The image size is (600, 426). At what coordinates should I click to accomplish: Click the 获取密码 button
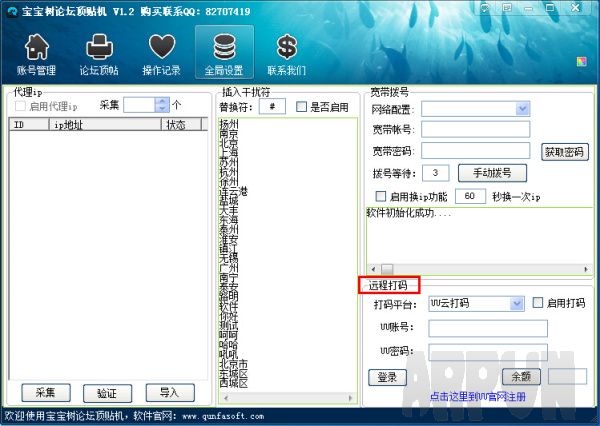point(564,152)
